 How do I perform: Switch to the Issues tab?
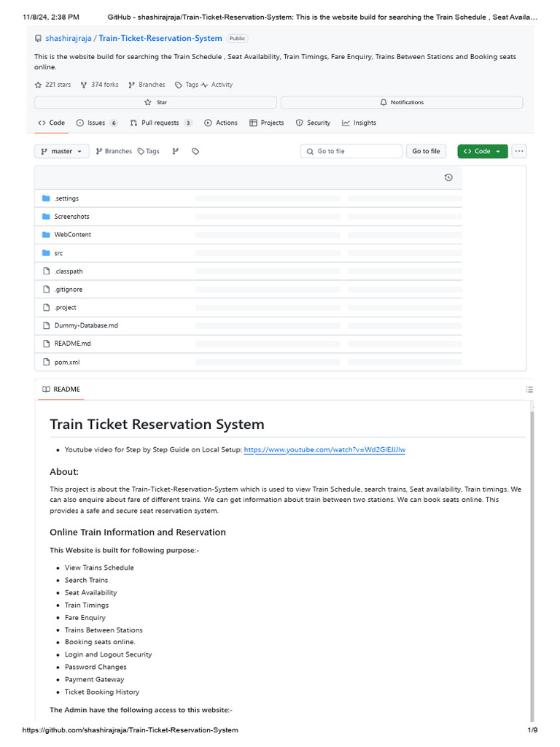click(x=96, y=123)
